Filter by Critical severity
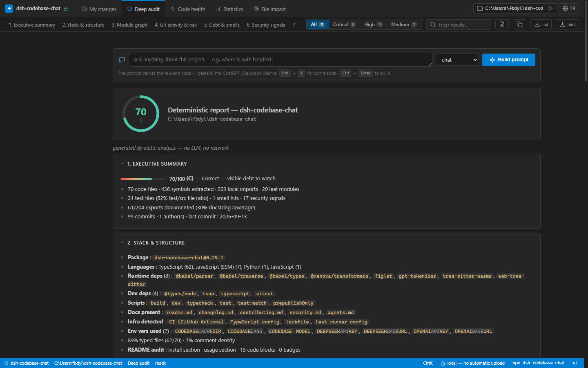The height and width of the screenshot is (368, 588). (x=344, y=25)
